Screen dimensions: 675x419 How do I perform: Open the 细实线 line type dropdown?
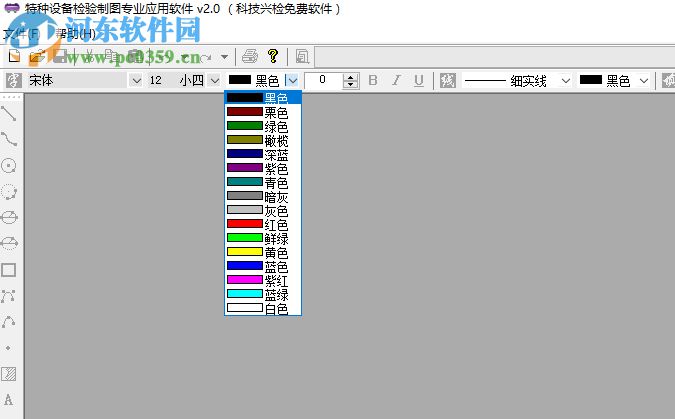[566, 81]
